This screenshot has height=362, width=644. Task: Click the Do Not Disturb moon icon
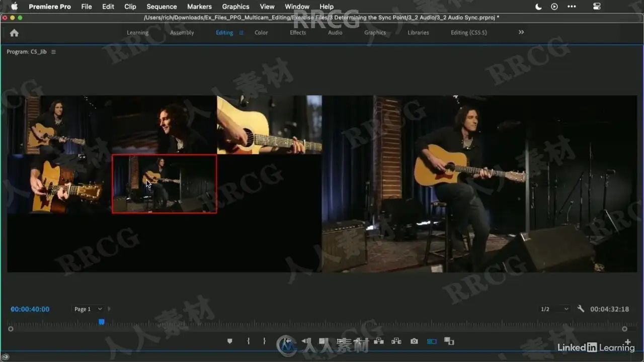click(539, 7)
